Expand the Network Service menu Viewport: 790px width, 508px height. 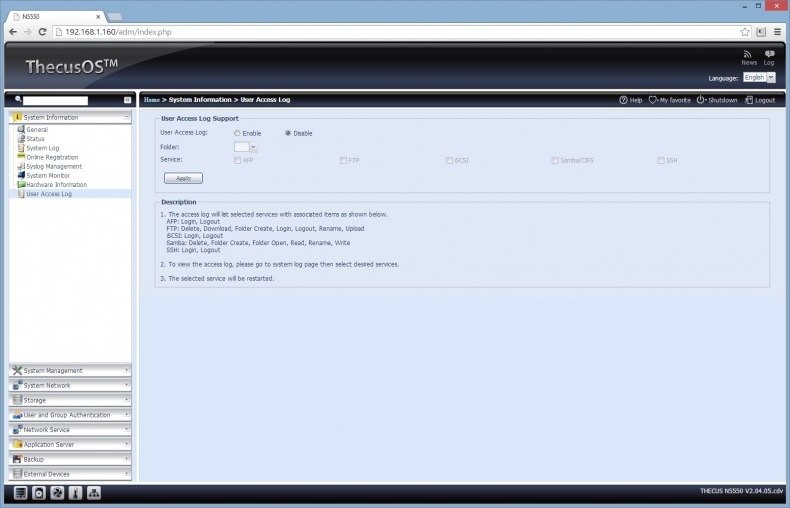pyautogui.click(x=70, y=430)
